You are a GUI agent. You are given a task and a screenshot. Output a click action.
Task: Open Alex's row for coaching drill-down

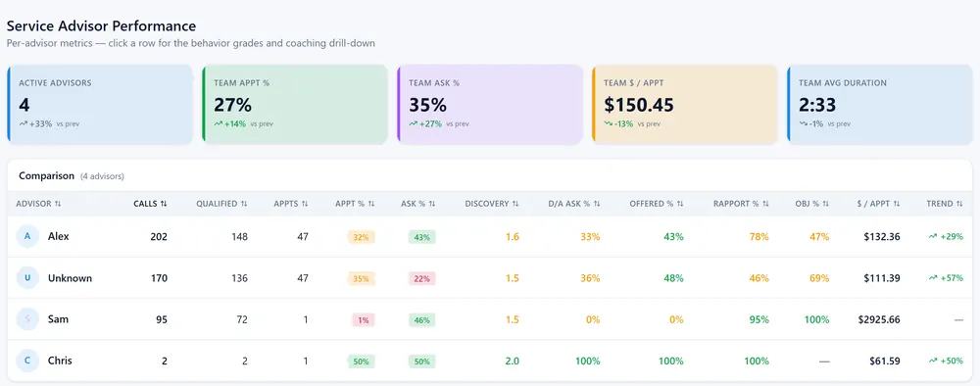pos(490,237)
